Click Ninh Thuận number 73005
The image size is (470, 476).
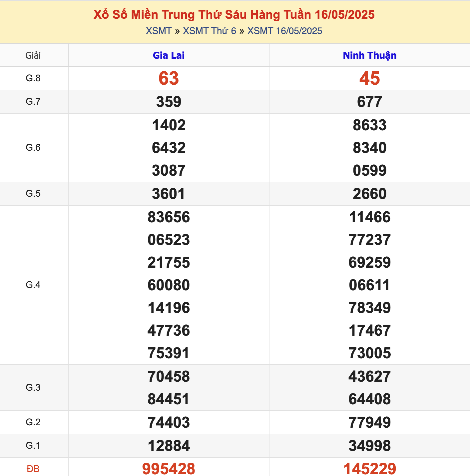pyautogui.click(x=370, y=353)
